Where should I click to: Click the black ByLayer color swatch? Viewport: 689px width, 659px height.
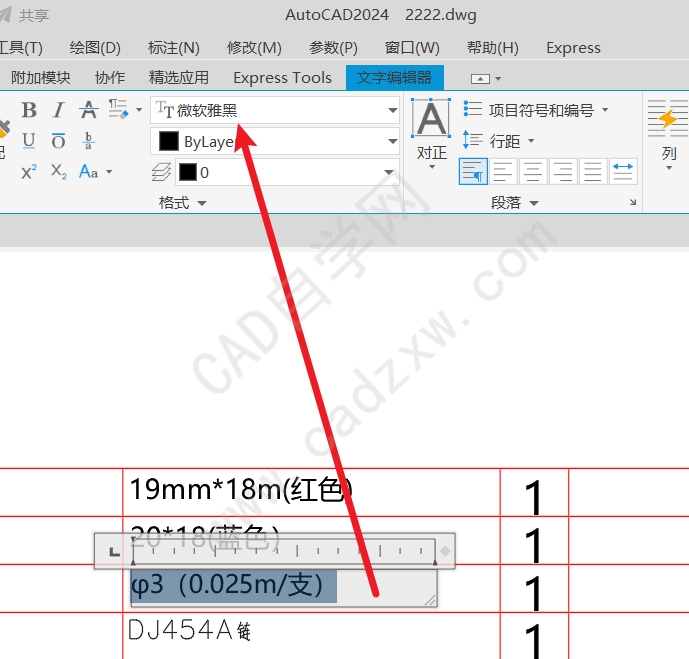tap(169, 141)
